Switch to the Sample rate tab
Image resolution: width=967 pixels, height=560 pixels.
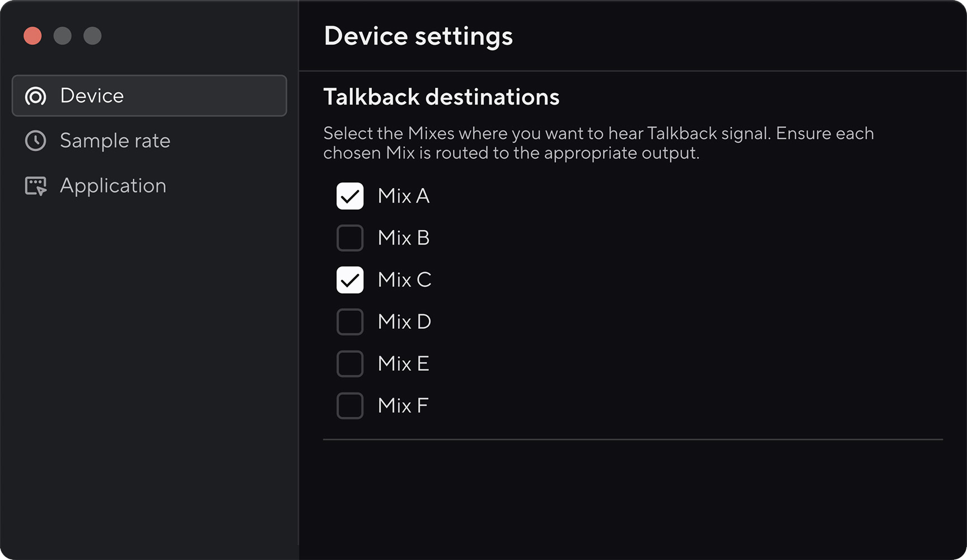pos(115,141)
